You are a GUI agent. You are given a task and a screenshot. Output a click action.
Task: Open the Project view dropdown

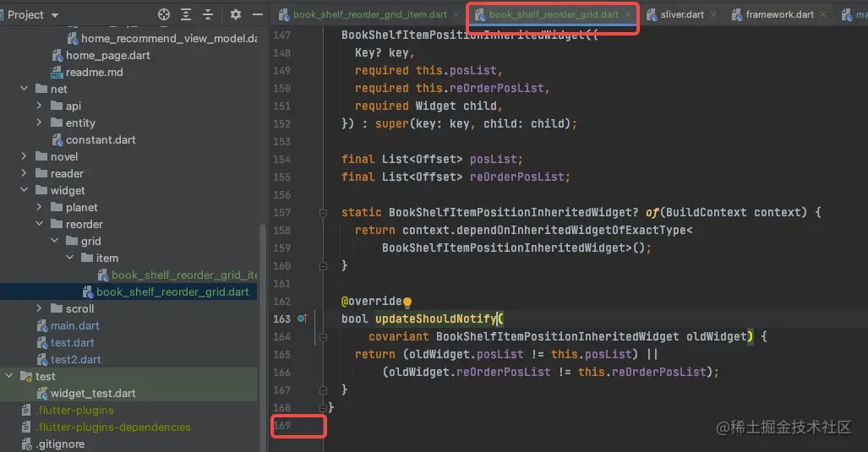[x=54, y=15]
